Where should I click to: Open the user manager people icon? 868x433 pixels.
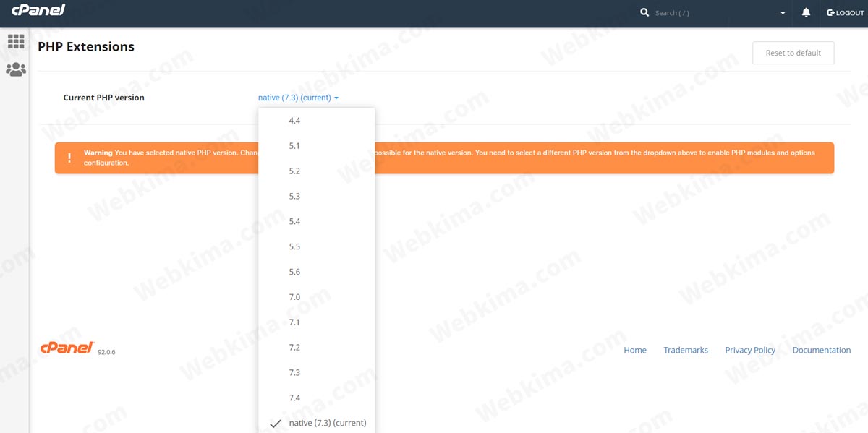coord(15,69)
